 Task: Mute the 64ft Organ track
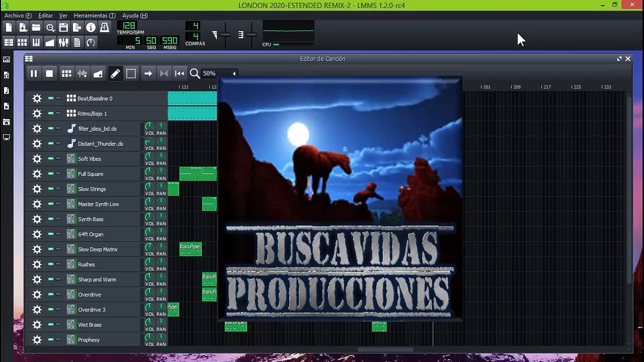51,234
